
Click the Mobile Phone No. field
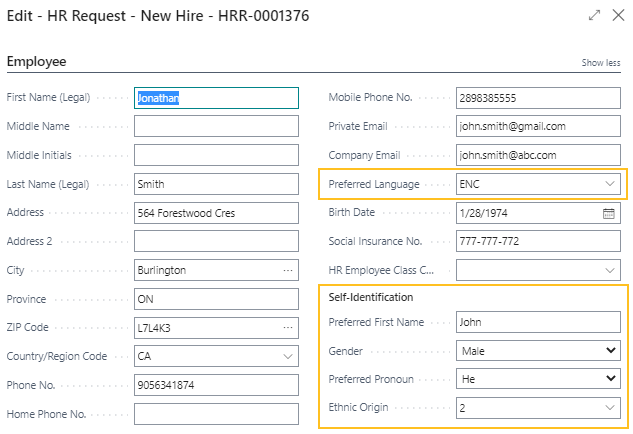(x=537, y=98)
